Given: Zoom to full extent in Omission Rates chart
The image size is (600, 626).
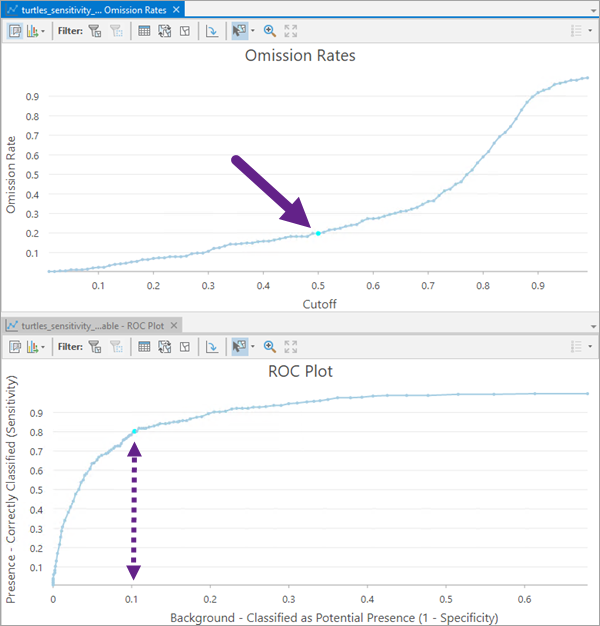Looking at the screenshot, I should pos(291,31).
